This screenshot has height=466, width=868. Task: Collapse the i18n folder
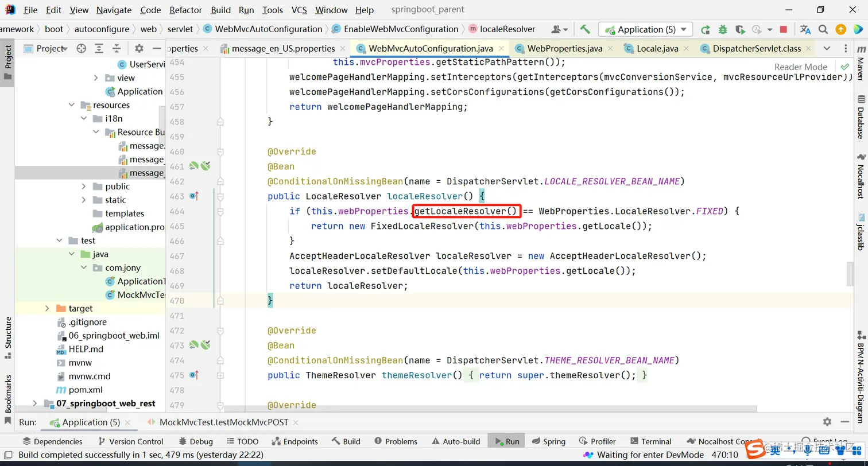click(x=84, y=118)
